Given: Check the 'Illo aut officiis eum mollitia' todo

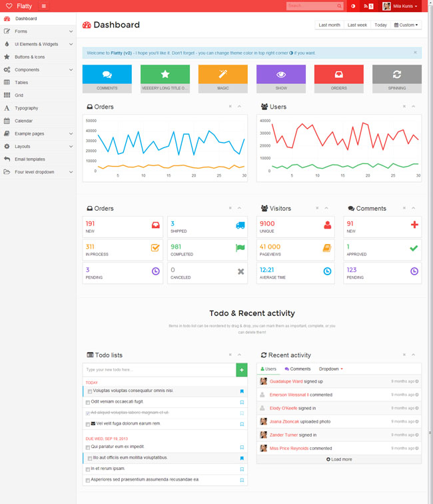Looking at the screenshot, I should [x=90, y=458].
